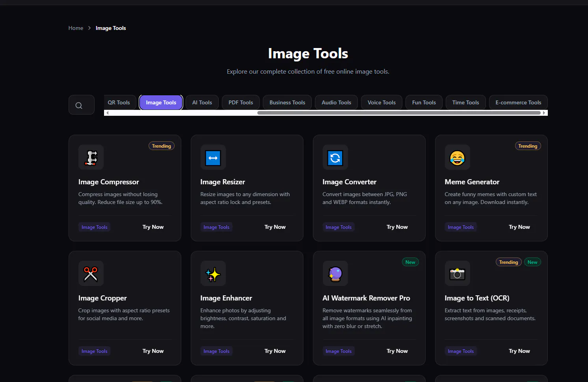
Task: Click the Image Tools breadcrumb current page
Action: [x=111, y=28]
